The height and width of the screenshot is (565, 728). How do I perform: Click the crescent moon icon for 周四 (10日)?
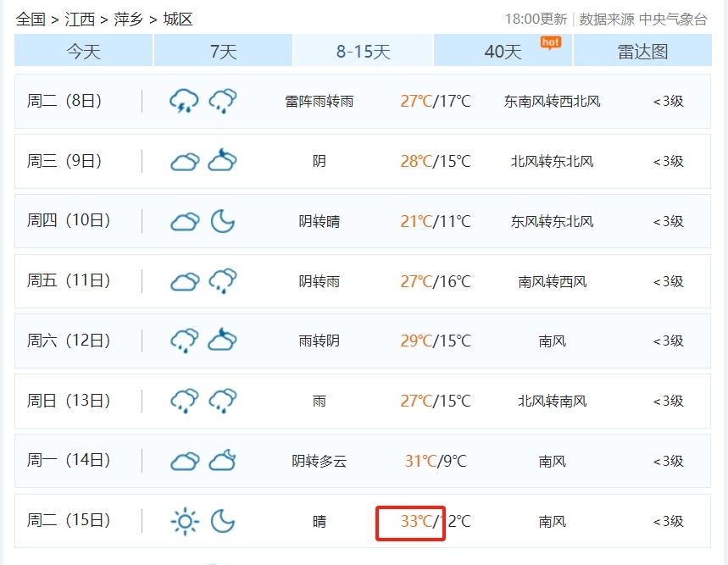pyautogui.click(x=222, y=220)
